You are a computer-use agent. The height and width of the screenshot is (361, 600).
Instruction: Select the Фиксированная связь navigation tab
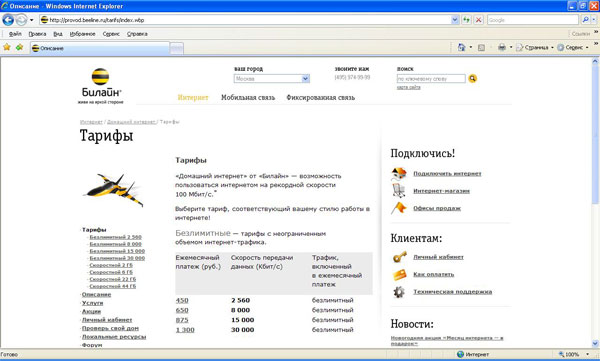coord(321,98)
